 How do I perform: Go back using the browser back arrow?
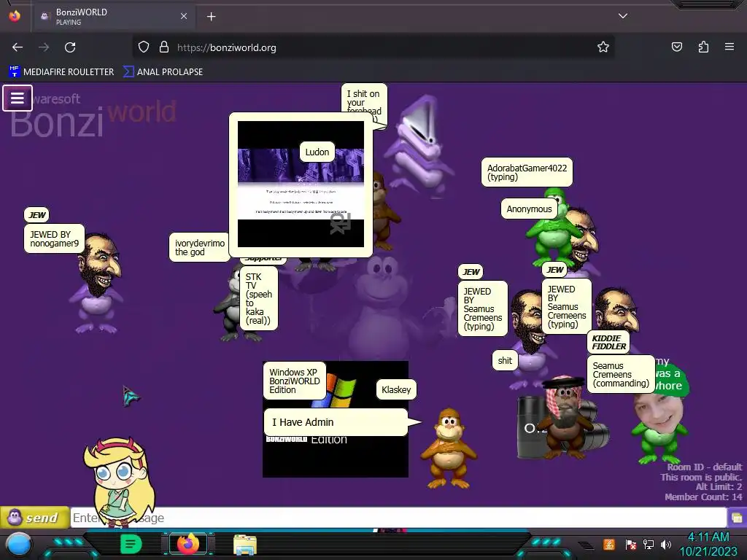coord(18,47)
